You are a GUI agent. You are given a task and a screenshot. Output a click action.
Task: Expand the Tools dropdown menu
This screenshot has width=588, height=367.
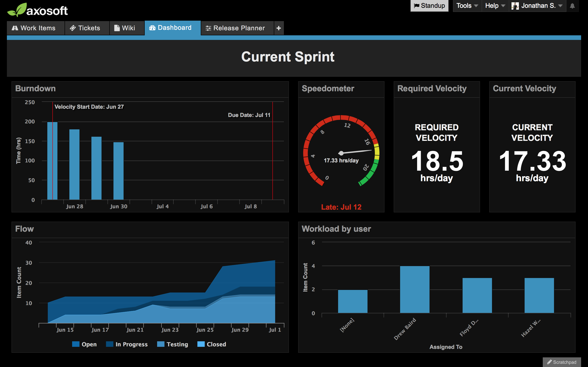467,6
